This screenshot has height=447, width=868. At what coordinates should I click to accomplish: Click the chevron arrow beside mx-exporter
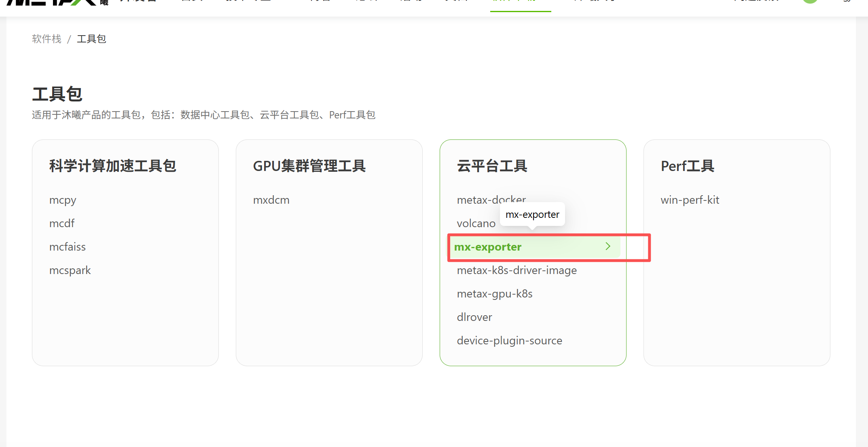608,246
